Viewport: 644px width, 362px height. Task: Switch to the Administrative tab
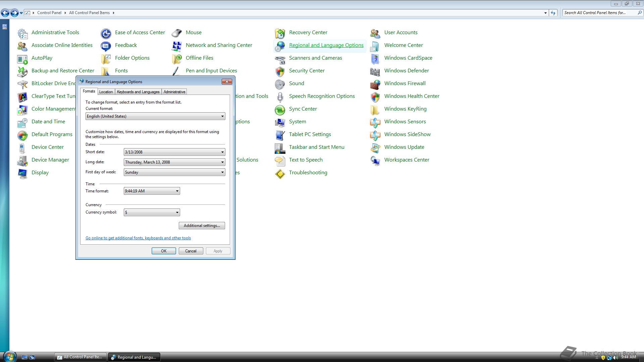click(174, 92)
